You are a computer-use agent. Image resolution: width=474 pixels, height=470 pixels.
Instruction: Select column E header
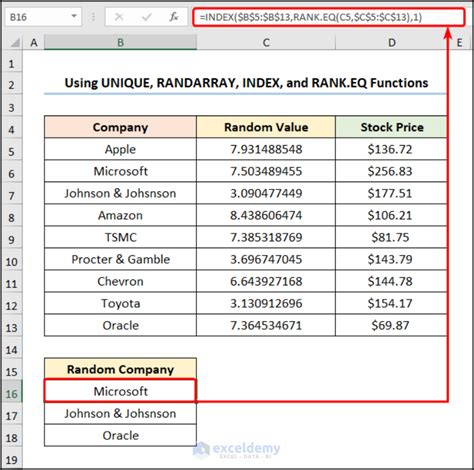pyautogui.click(x=460, y=43)
